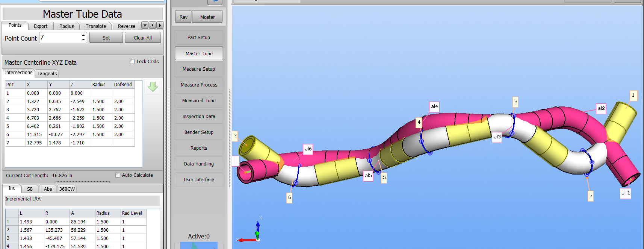
Task: Decrease Point Count with down stepper
Action: tap(83, 40)
